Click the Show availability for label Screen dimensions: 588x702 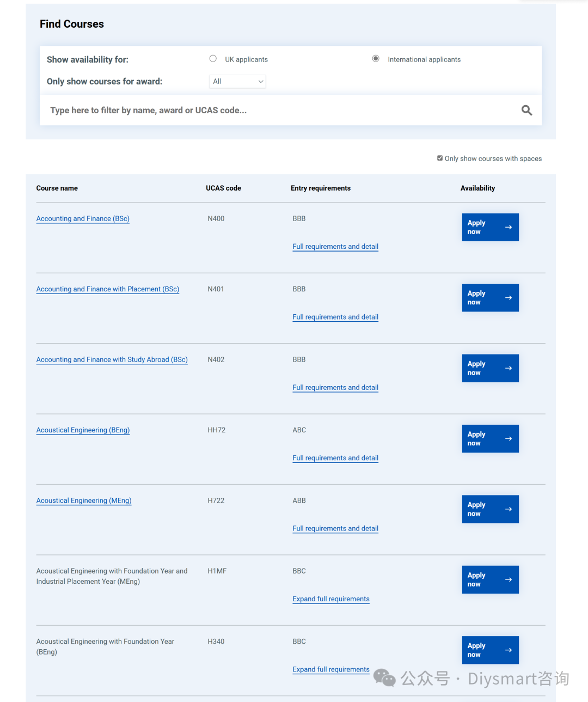click(x=88, y=60)
